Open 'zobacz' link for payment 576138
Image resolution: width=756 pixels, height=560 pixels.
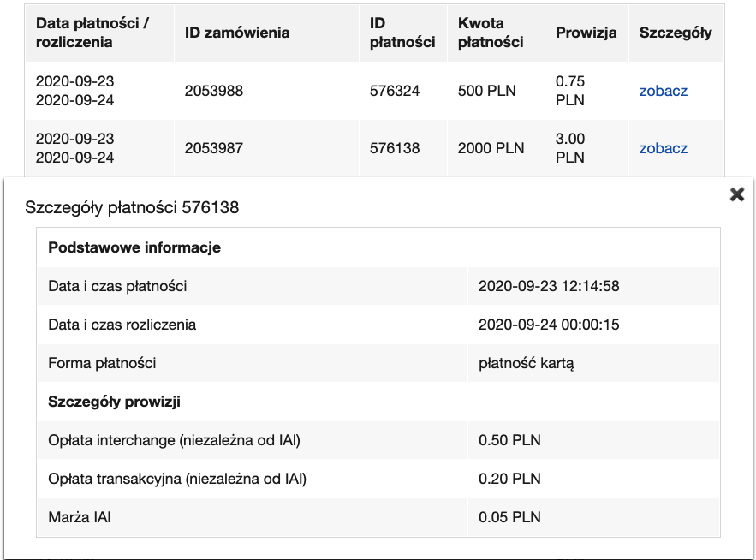click(663, 148)
